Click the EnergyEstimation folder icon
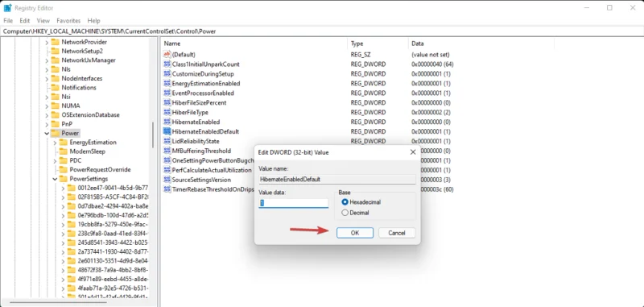644x307 pixels. pyautogui.click(x=64, y=142)
